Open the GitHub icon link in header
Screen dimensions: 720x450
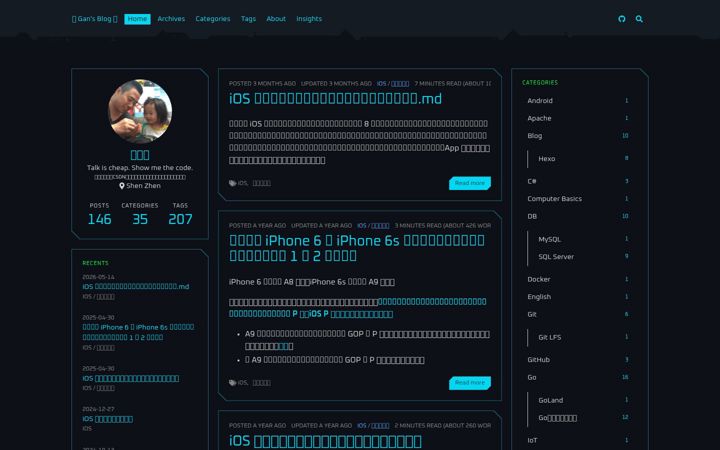[622, 19]
